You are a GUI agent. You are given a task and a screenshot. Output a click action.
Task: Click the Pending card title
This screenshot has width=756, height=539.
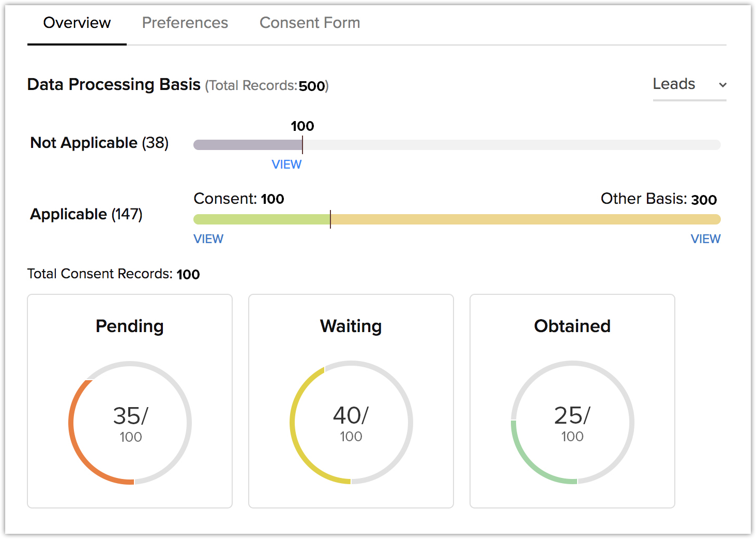tap(129, 326)
